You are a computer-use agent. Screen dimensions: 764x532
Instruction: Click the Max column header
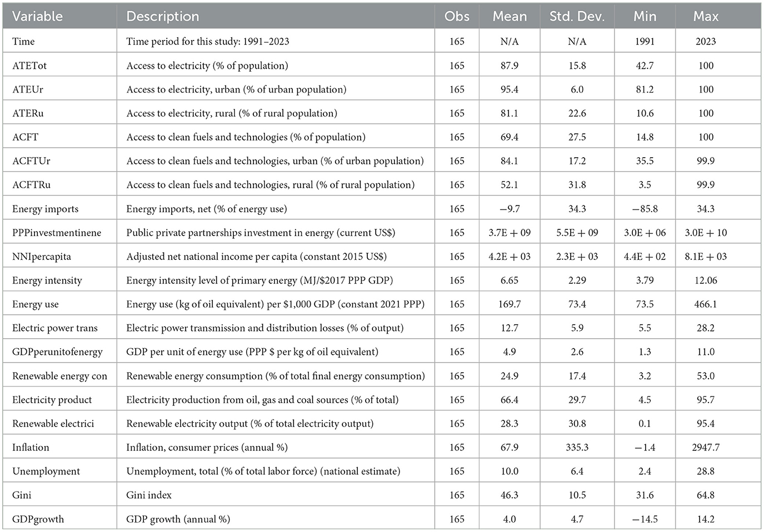(x=706, y=17)
